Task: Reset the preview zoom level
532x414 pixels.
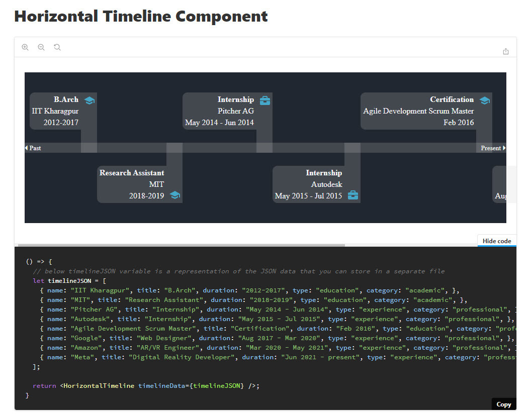Action: tap(57, 47)
